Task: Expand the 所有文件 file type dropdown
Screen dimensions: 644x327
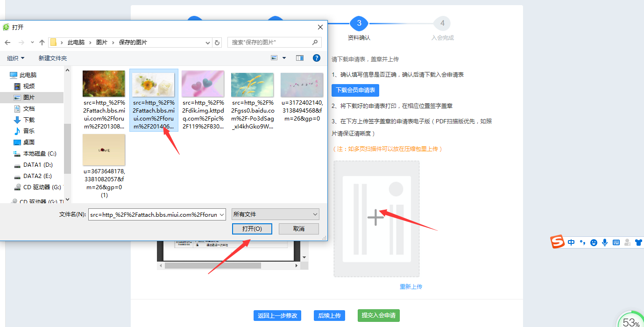Action: (x=276, y=214)
